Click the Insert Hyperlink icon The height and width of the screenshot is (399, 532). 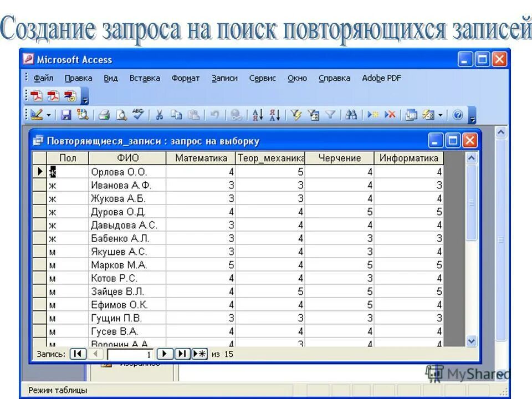236,115
